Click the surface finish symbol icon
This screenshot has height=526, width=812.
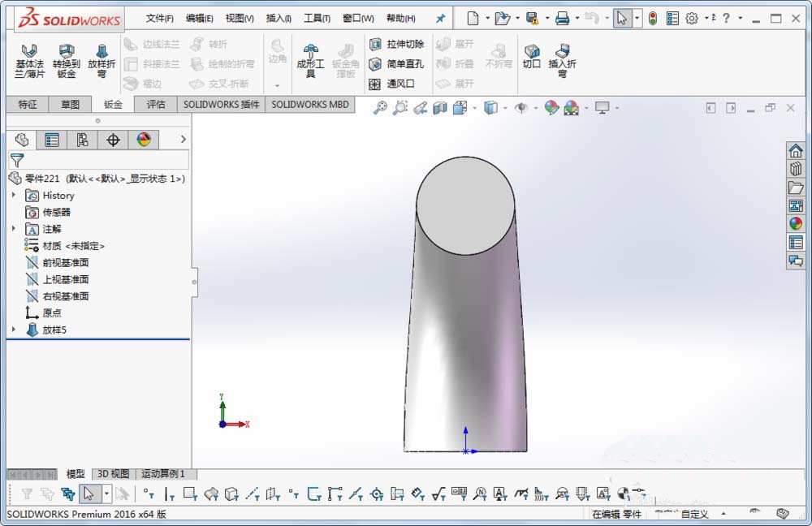coord(438,494)
